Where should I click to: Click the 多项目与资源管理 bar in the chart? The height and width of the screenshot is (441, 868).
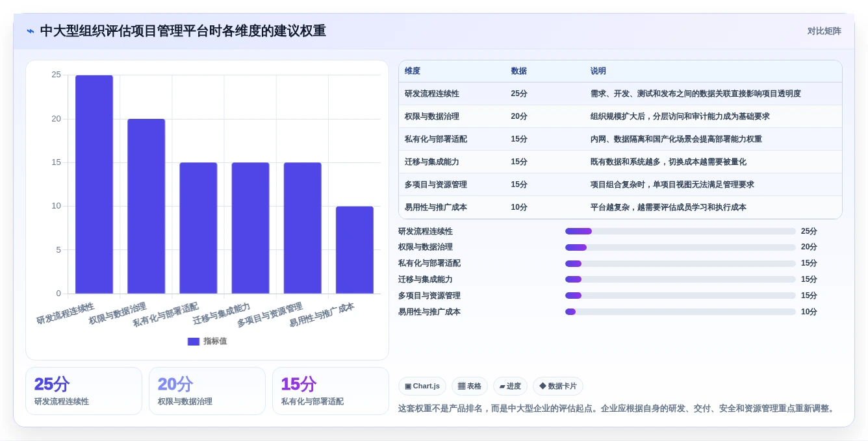[x=303, y=228]
